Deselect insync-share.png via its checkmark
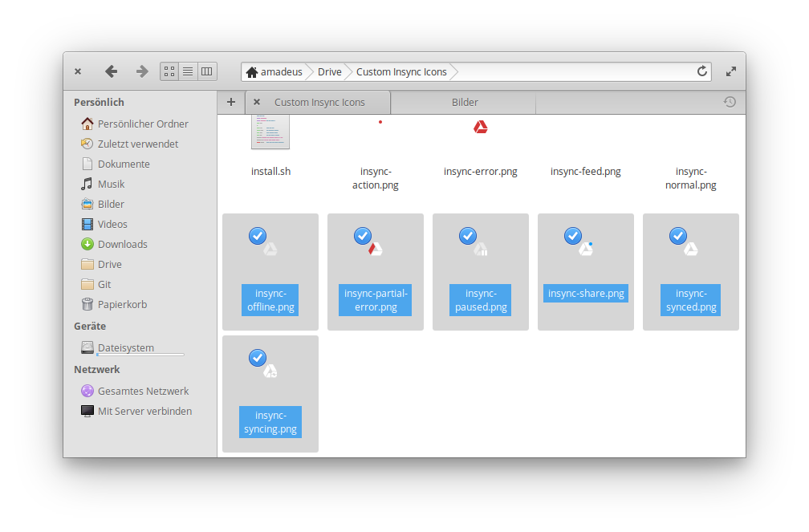809x532 pixels. [573, 236]
